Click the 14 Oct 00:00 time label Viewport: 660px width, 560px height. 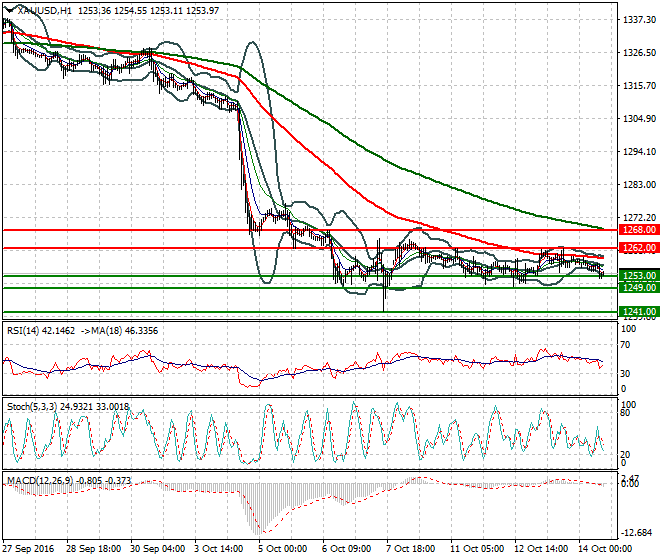[605, 549]
